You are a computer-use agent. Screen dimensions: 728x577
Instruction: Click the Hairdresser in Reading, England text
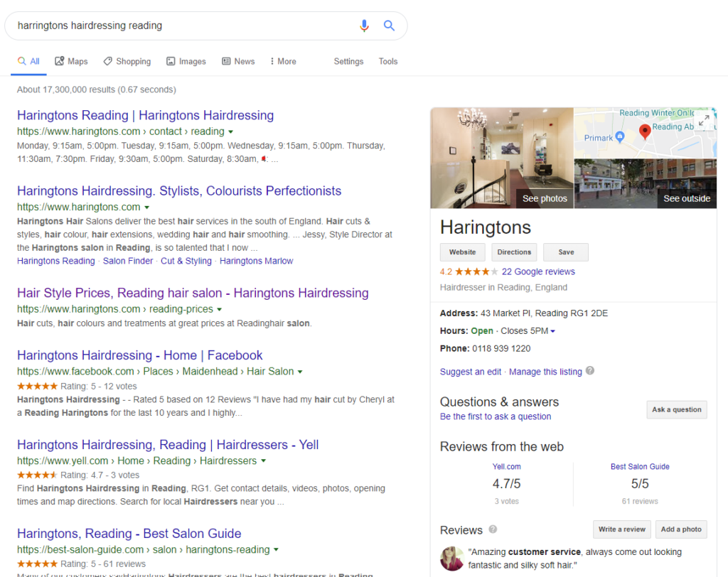coord(504,287)
